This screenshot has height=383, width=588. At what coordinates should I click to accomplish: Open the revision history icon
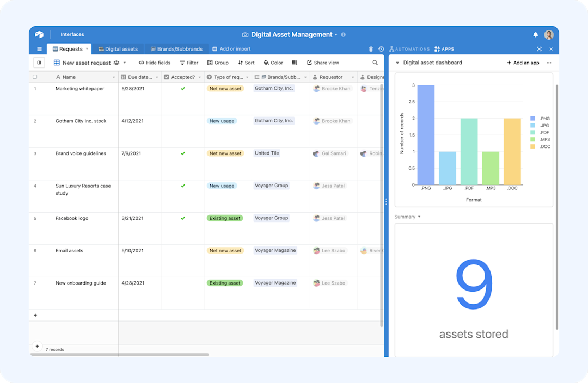tap(382, 49)
